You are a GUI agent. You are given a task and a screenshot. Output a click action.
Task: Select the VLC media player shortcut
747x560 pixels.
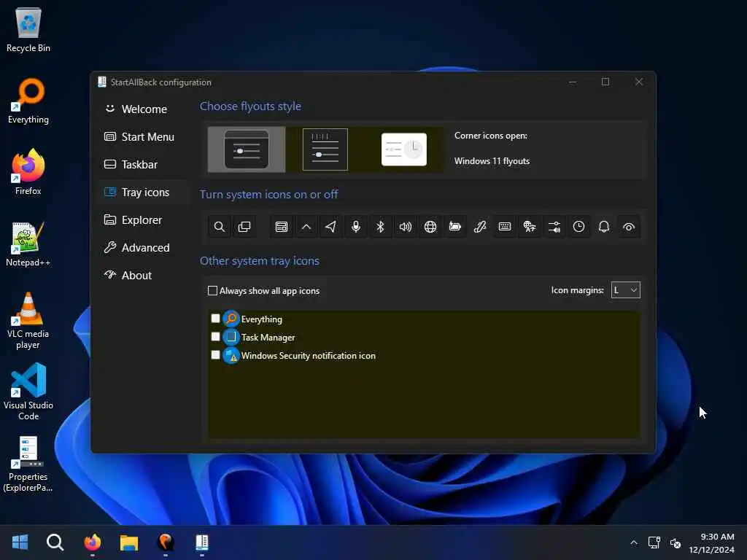click(x=28, y=321)
